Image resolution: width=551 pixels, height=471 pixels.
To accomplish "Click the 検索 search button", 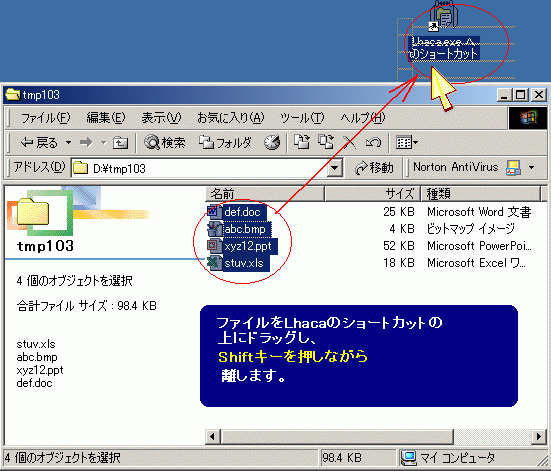I will tap(164, 143).
